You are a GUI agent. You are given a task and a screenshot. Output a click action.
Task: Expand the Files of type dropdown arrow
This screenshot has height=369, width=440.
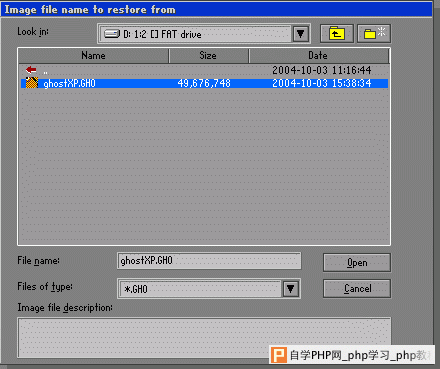tap(290, 289)
